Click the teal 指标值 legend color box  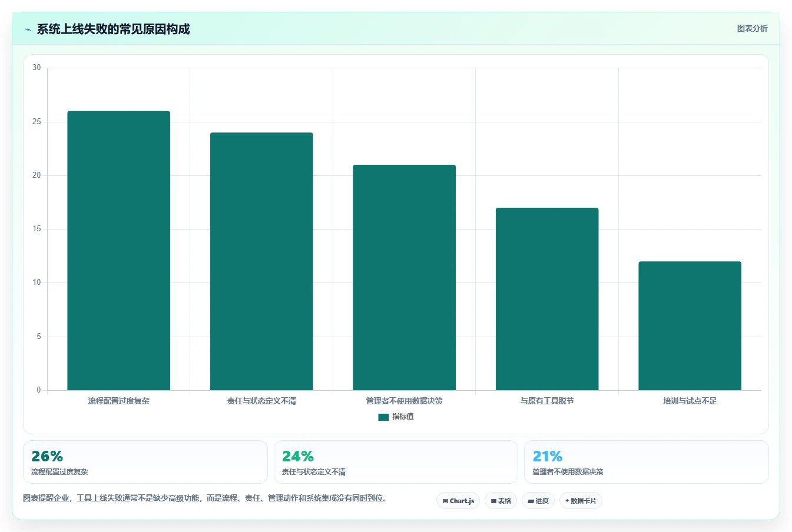coord(383,417)
